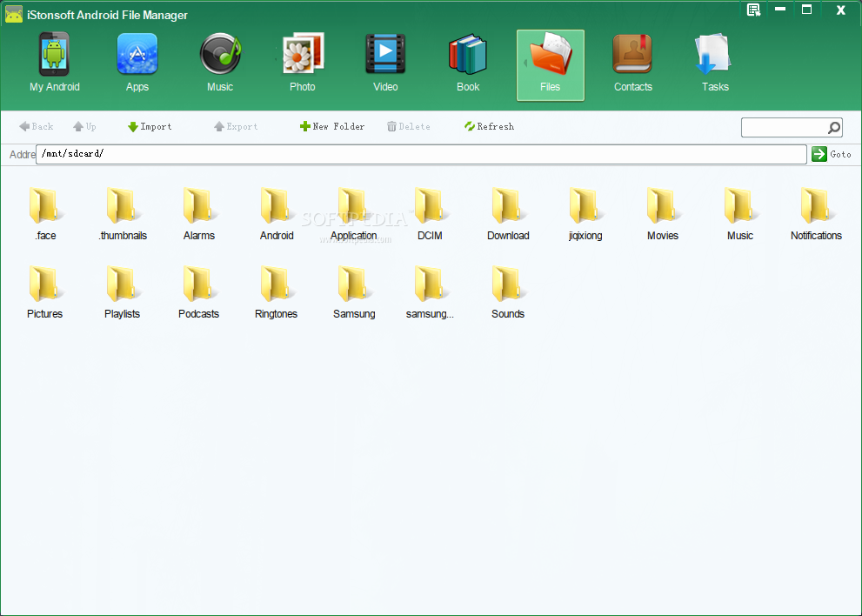Select the .face folder
Viewport: 862px width, 616px height.
point(45,214)
